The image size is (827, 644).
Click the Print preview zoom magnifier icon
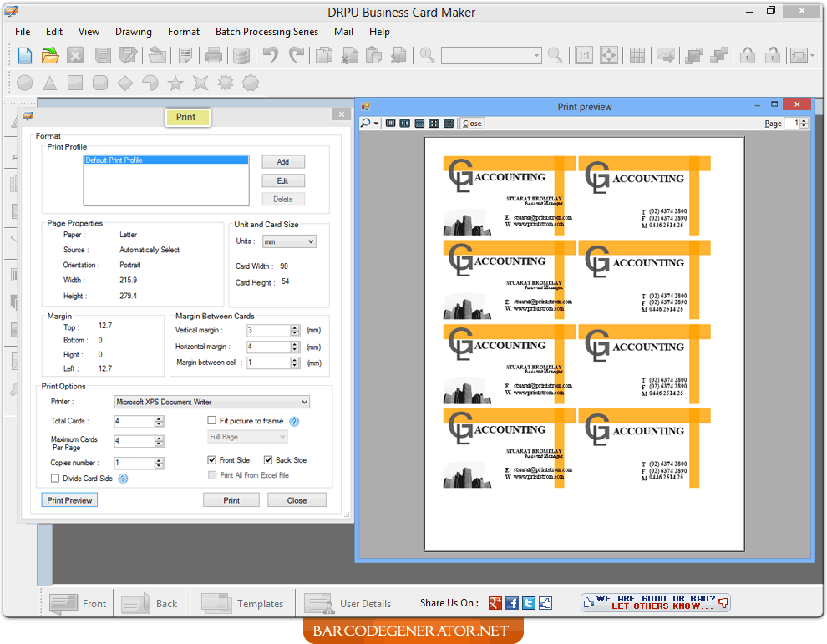pyautogui.click(x=366, y=124)
